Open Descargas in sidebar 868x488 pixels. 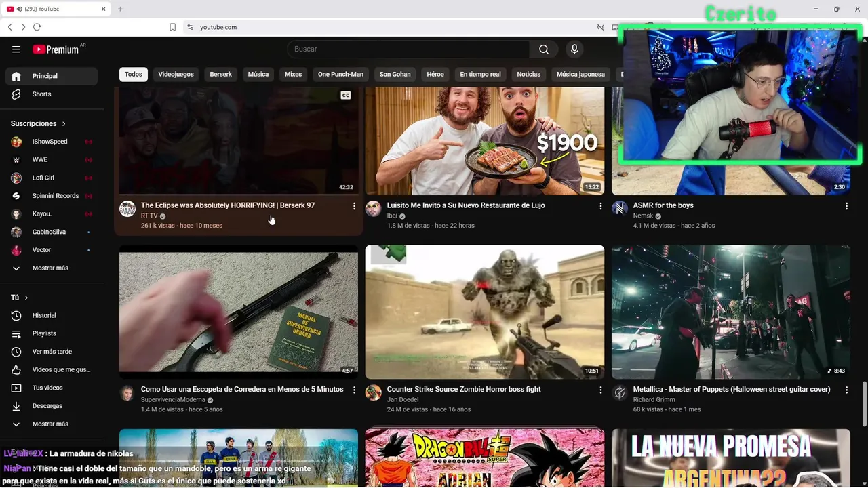coord(52,406)
